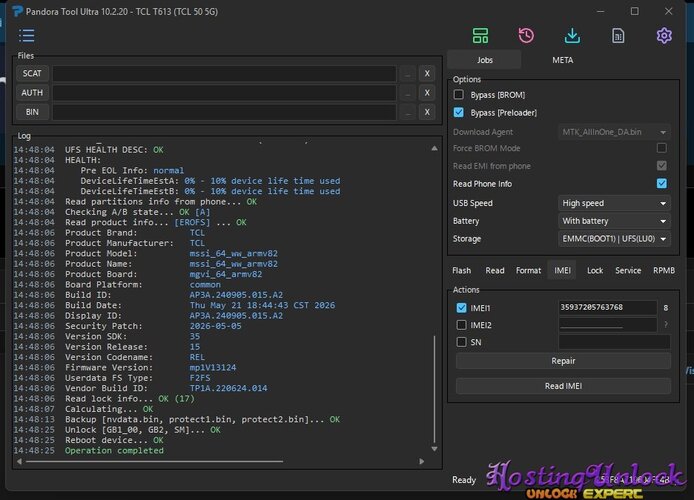Open the hamburger menu icon
The width and height of the screenshot is (694, 500).
27,35
